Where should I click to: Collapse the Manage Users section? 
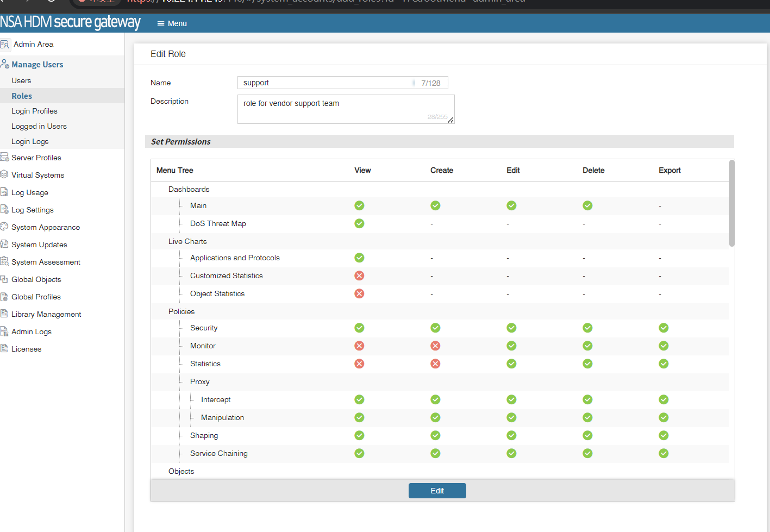37,65
